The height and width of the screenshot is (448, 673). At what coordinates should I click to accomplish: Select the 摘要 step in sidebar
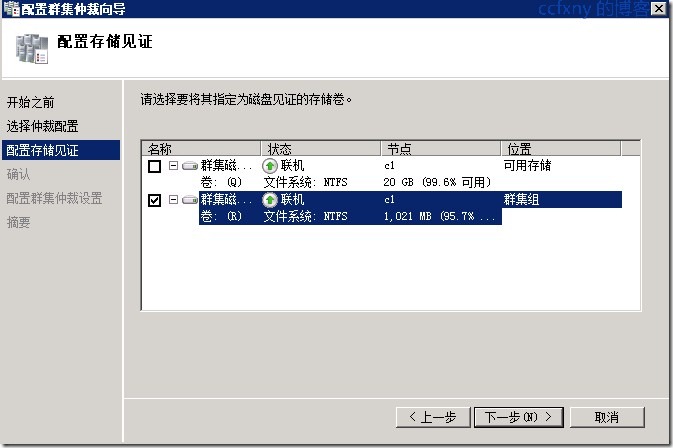tap(18, 222)
